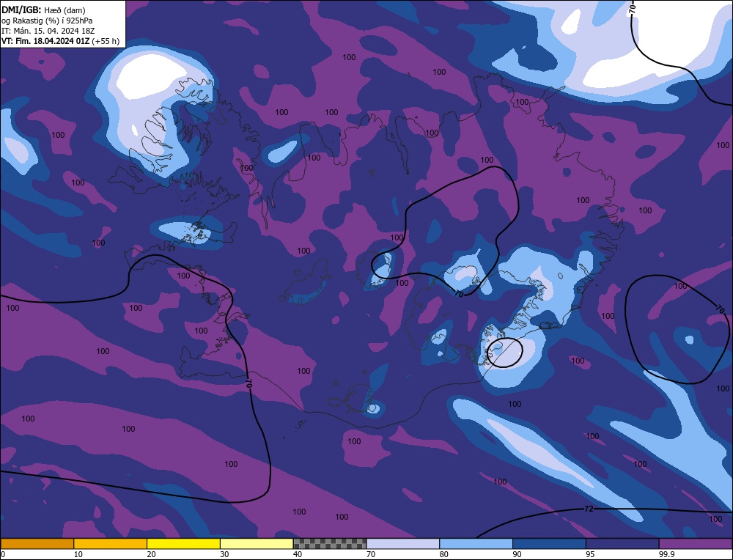The image size is (733, 560).
Task: Click the medium blue 90–95 legend swatch
Action: point(549,543)
